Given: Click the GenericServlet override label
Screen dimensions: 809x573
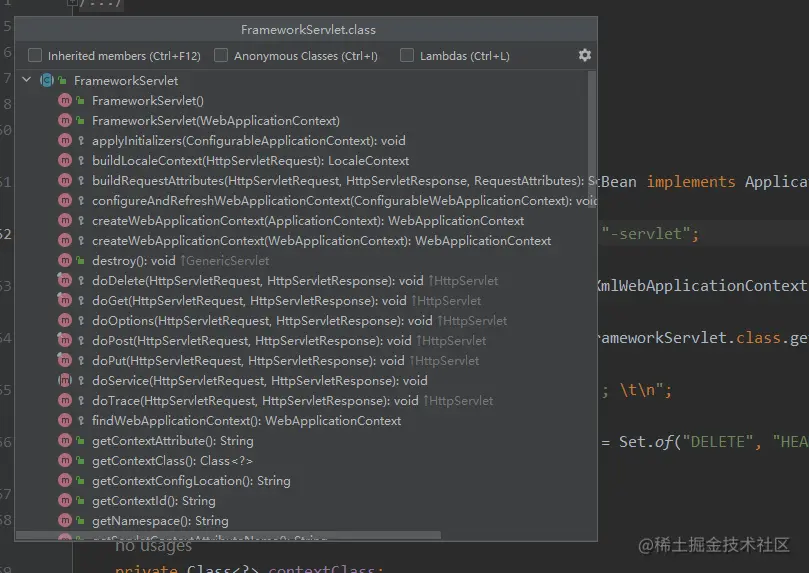Looking at the screenshot, I should 225,261.
